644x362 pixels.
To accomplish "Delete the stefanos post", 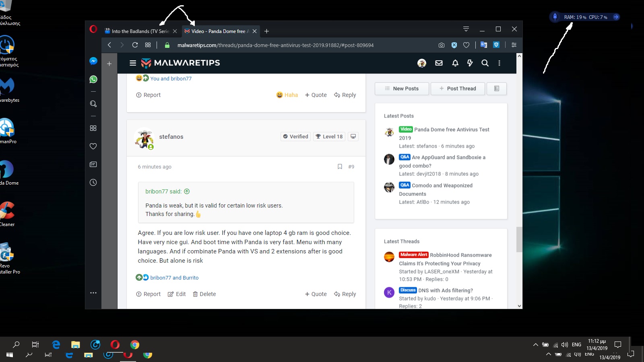I will click(x=204, y=294).
